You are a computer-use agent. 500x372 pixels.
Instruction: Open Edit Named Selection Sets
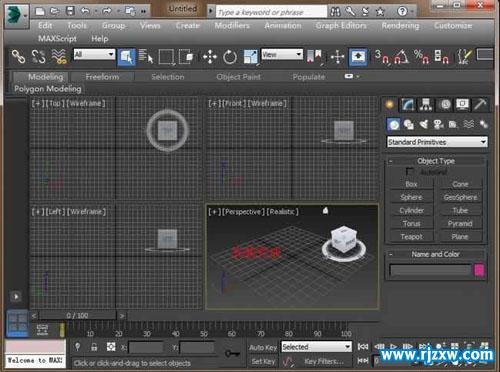tap(464, 56)
